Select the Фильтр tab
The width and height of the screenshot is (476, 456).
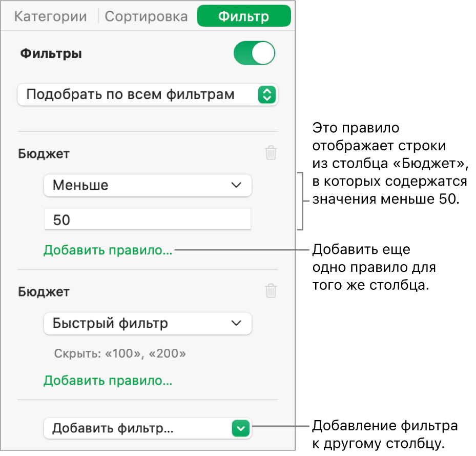coord(244,16)
